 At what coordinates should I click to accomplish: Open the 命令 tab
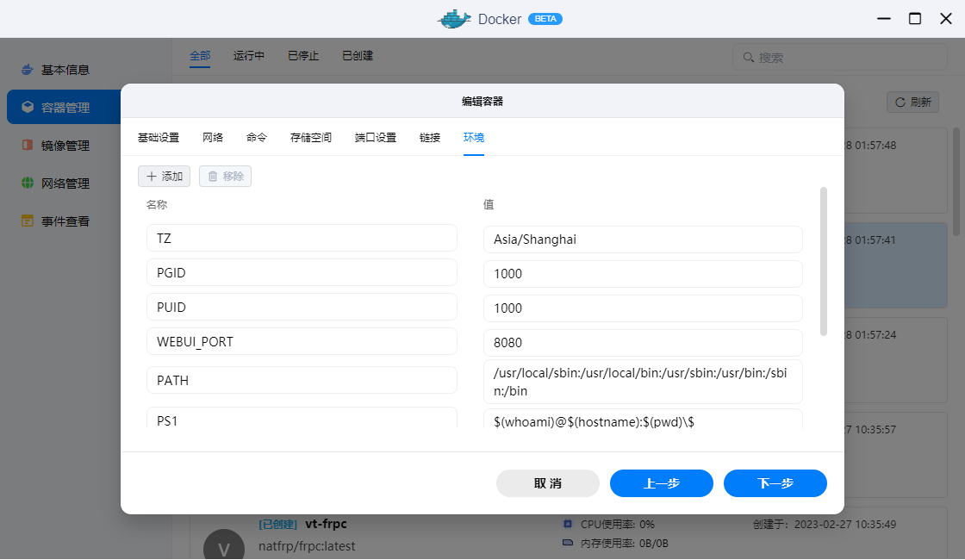click(x=257, y=138)
